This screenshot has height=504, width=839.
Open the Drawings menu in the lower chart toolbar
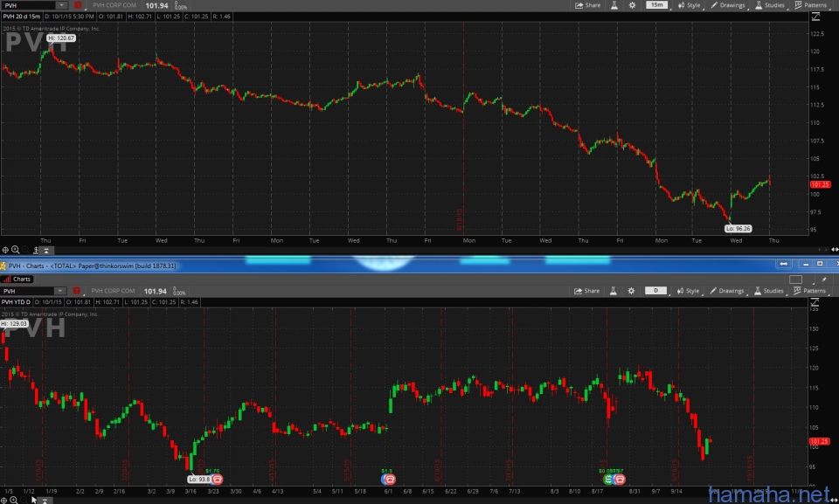[726, 291]
